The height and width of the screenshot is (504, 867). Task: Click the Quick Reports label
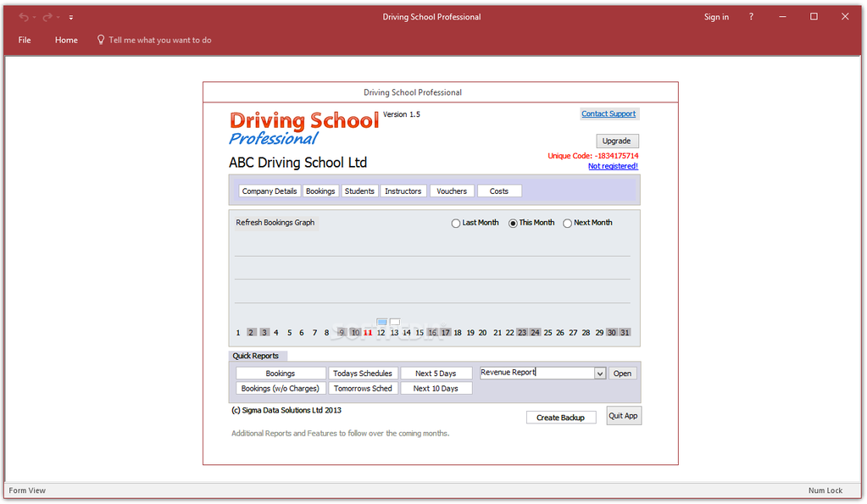tap(255, 356)
